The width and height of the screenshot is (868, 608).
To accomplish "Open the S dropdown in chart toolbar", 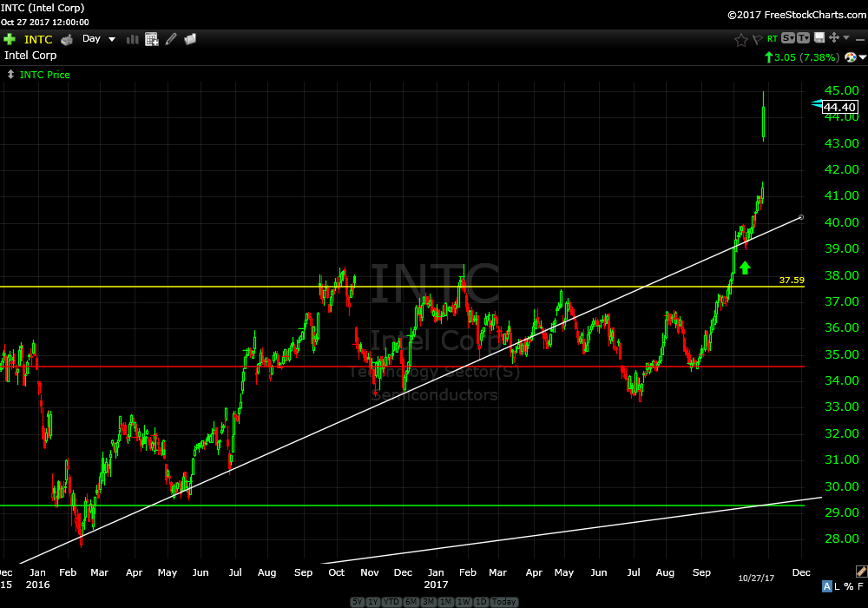I will [788, 38].
